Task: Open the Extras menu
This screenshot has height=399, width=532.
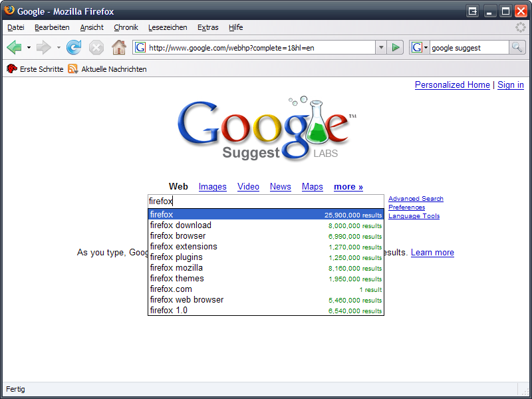Action: pos(208,27)
